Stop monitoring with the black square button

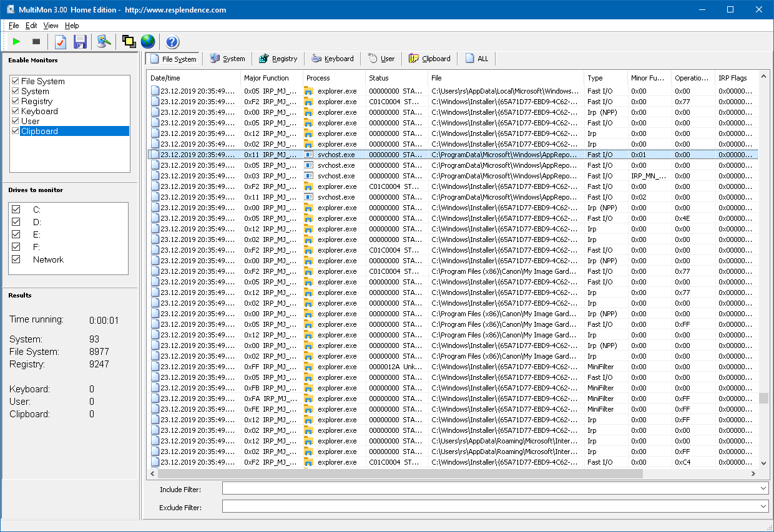tap(36, 42)
